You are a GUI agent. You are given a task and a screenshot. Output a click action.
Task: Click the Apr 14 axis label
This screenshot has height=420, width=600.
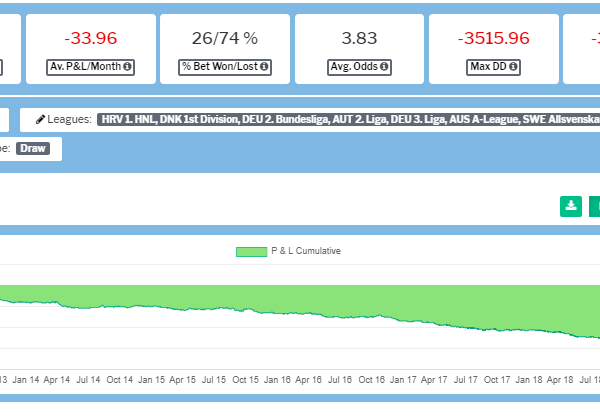[x=57, y=380]
